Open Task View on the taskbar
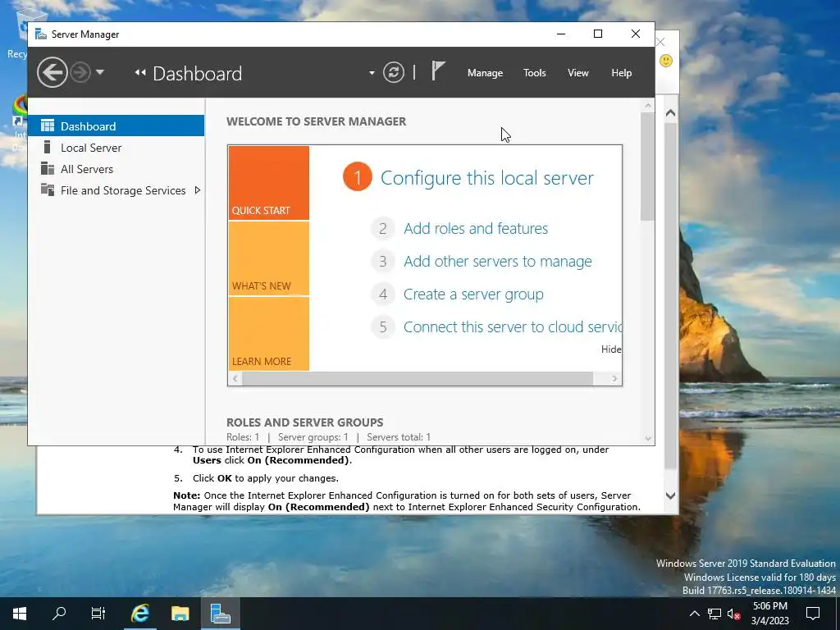Viewport: 840px width, 630px height. click(x=98, y=614)
